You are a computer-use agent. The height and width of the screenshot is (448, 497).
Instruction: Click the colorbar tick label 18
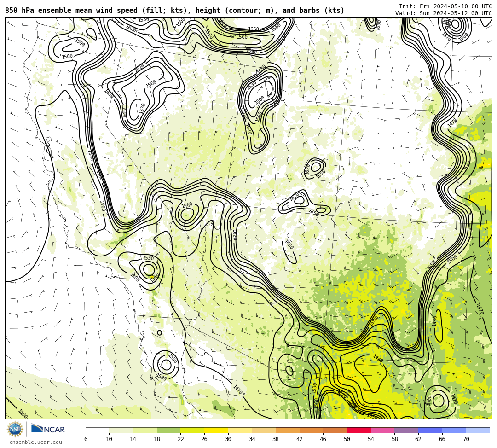point(157,439)
